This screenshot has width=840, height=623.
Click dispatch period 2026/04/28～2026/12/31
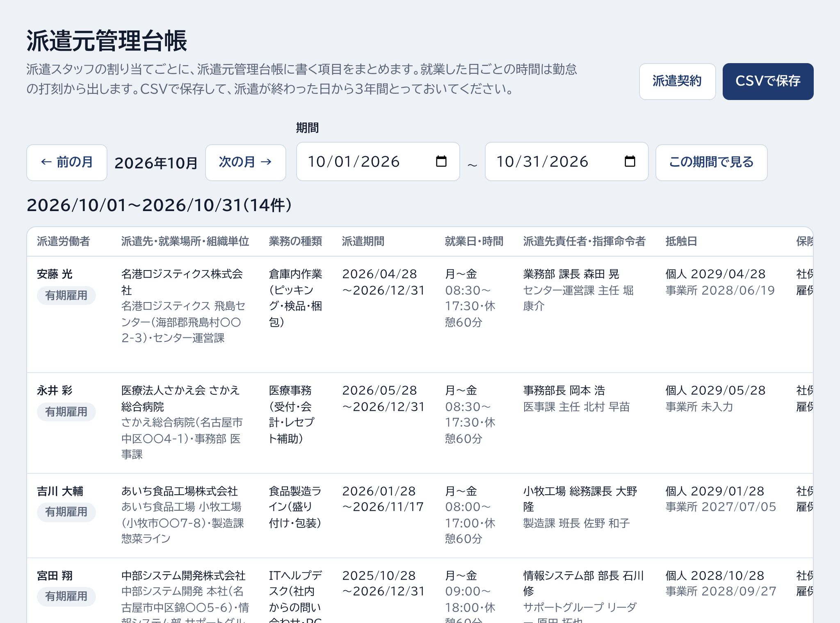[x=383, y=282]
